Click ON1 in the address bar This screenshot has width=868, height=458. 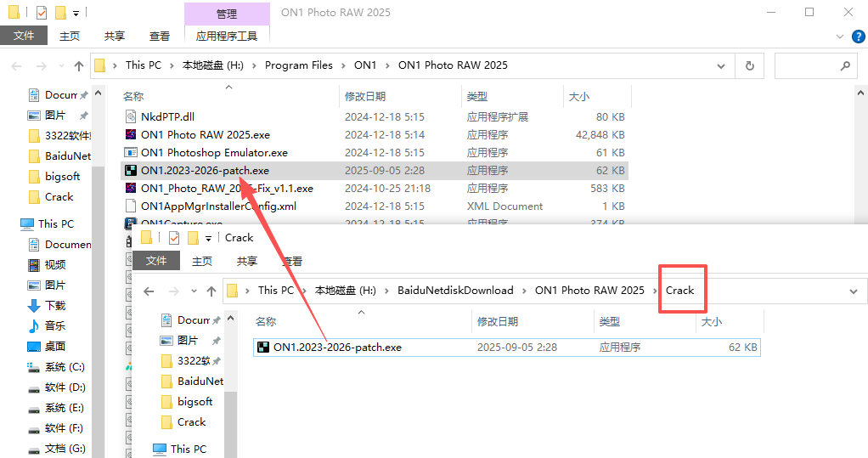pos(365,65)
